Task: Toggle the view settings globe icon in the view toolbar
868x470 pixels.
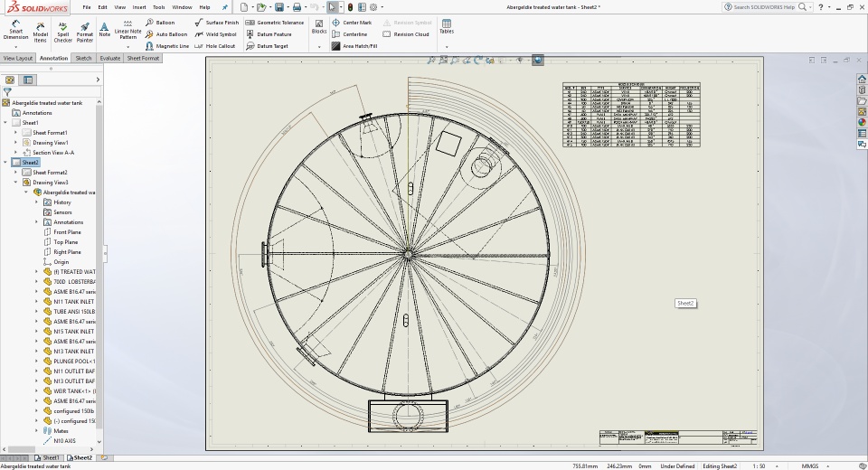Action: [537, 60]
